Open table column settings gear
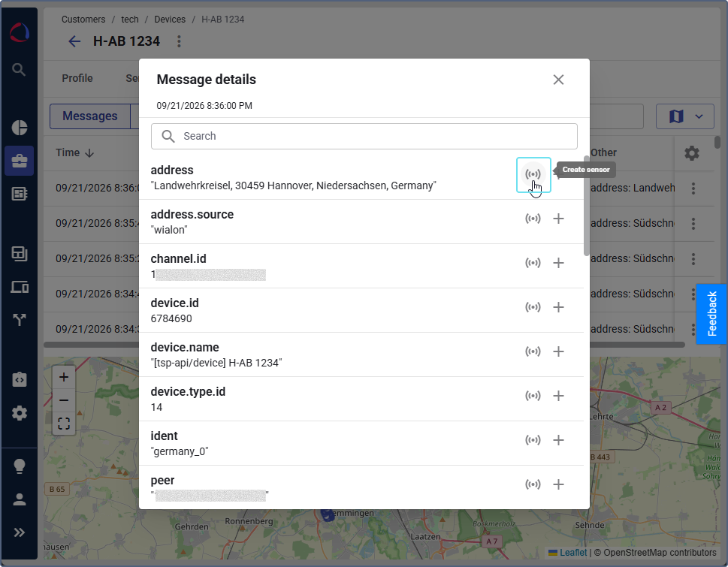728x567 pixels. click(x=692, y=152)
